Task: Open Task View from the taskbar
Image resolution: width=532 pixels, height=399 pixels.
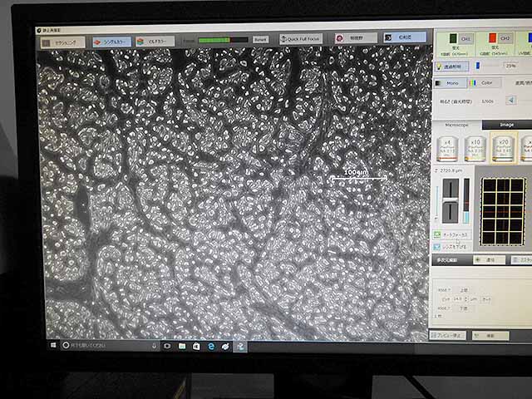Action: tap(167, 346)
